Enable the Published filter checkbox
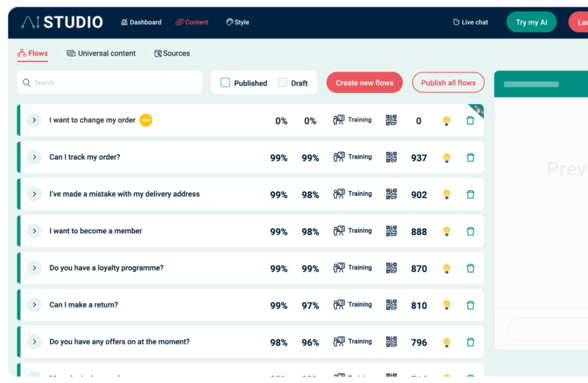Viewport: 588px width, 383px height. (x=225, y=82)
